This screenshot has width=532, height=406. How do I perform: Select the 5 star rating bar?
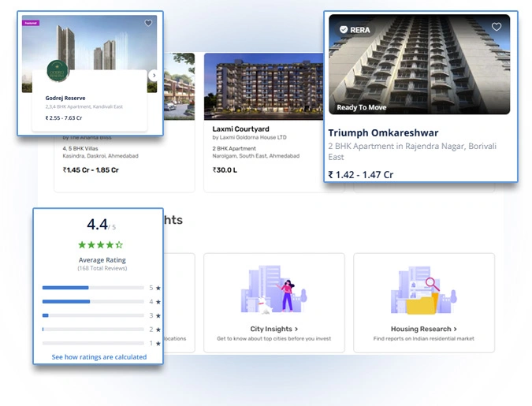point(93,288)
